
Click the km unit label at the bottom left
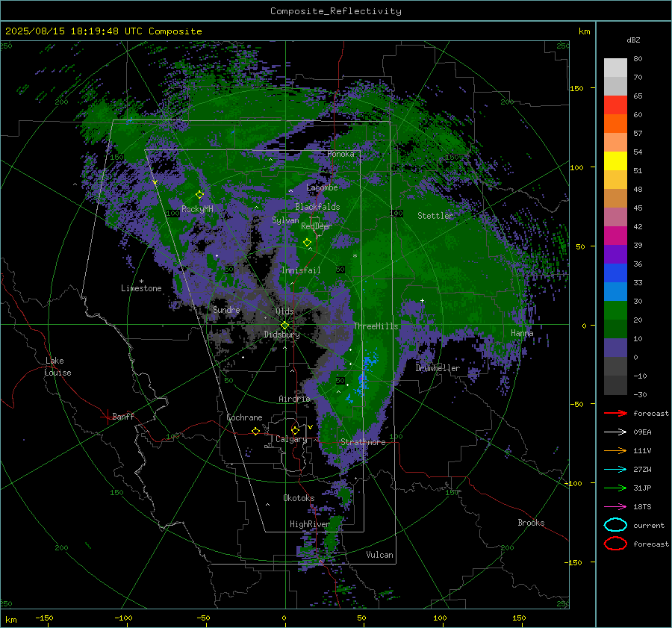10,620
